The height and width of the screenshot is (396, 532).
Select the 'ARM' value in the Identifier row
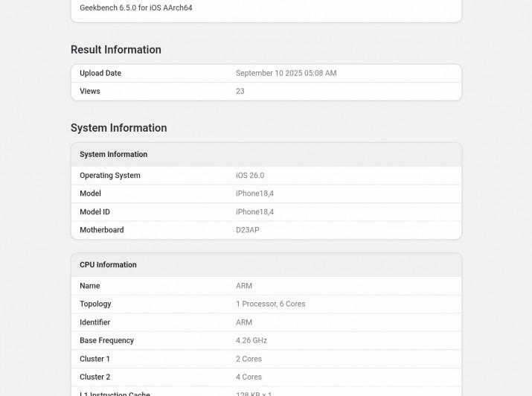click(x=243, y=322)
